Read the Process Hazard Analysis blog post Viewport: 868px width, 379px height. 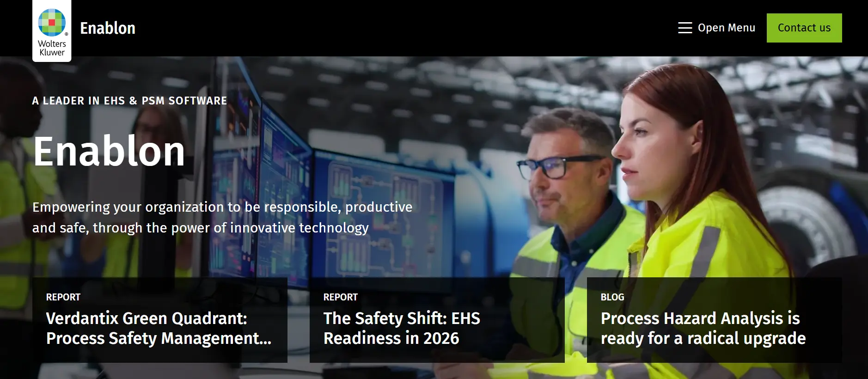pyautogui.click(x=715, y=320)
